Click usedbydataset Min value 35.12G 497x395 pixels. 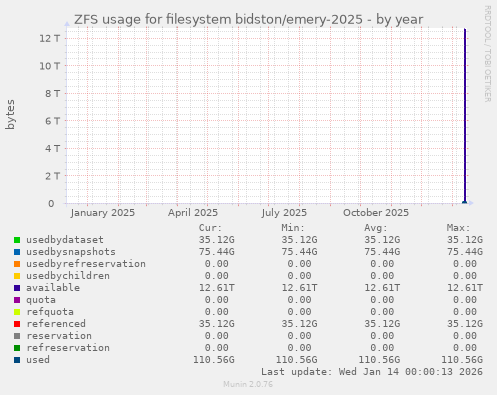[x=299, y=240]
